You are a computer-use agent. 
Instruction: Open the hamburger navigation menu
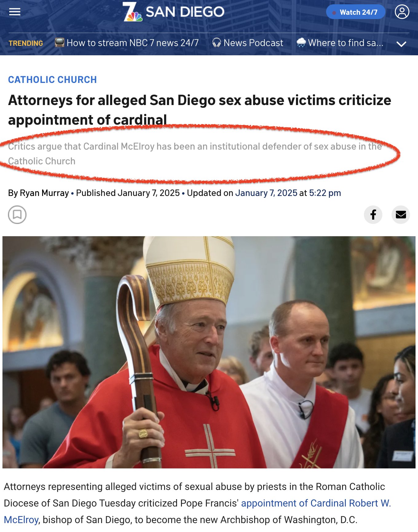pos(15,12)
